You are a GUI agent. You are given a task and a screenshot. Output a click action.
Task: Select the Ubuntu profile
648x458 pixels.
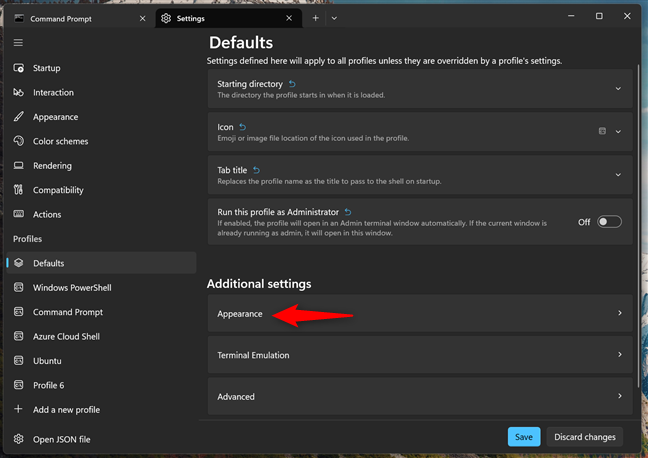101,360
